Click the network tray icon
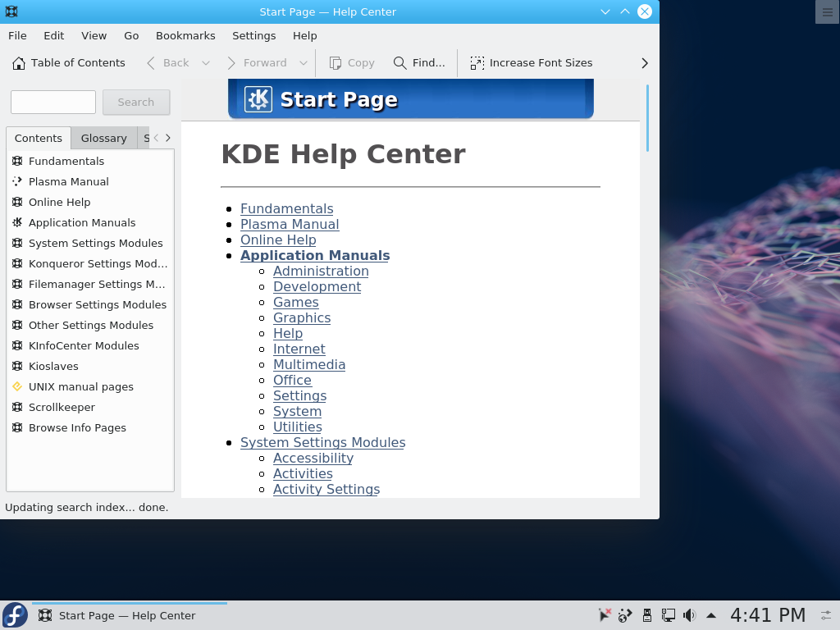840x630 pixels. (x=668, y=615)
